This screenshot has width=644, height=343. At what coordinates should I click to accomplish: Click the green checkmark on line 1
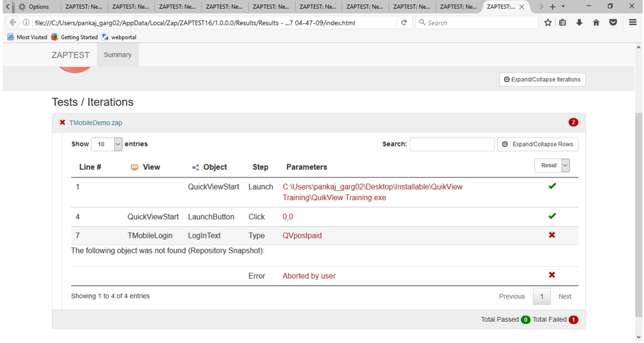(x=552, y=186)
